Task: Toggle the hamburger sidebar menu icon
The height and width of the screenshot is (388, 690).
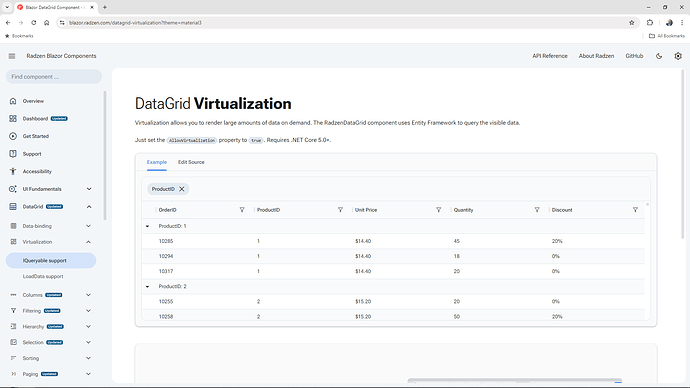Action: tap(12, 56)
